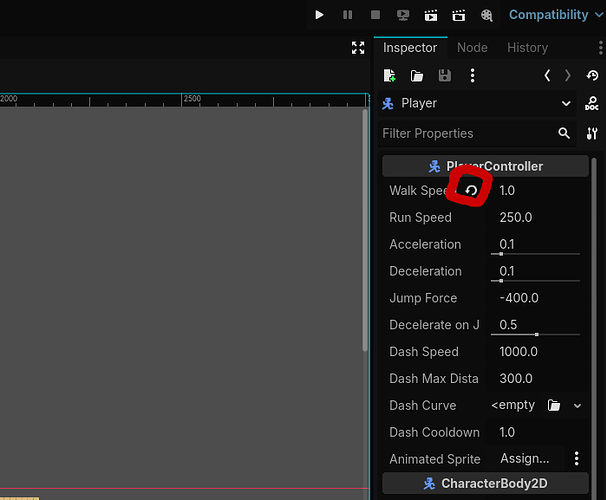
Task: Click the viewport vertical scrollbar
Action: click(365, 230)
